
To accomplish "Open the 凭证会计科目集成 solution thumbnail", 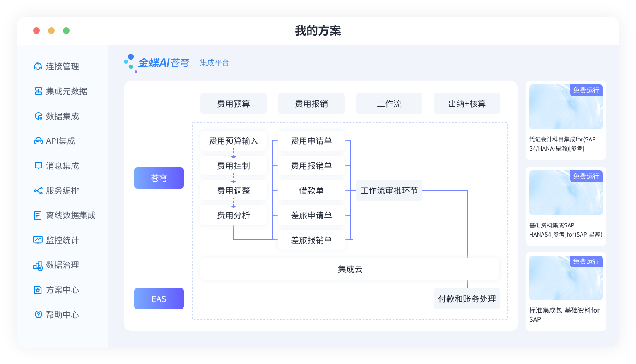I will 566,107.
